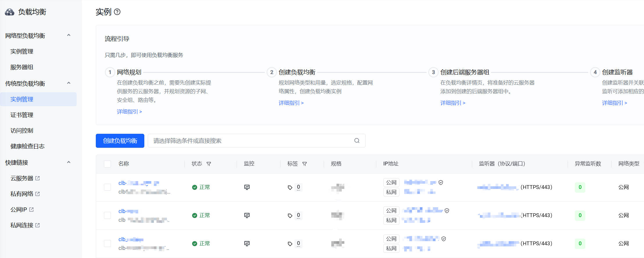Collapse the 网络型负载均衡 section

point(69,35)
